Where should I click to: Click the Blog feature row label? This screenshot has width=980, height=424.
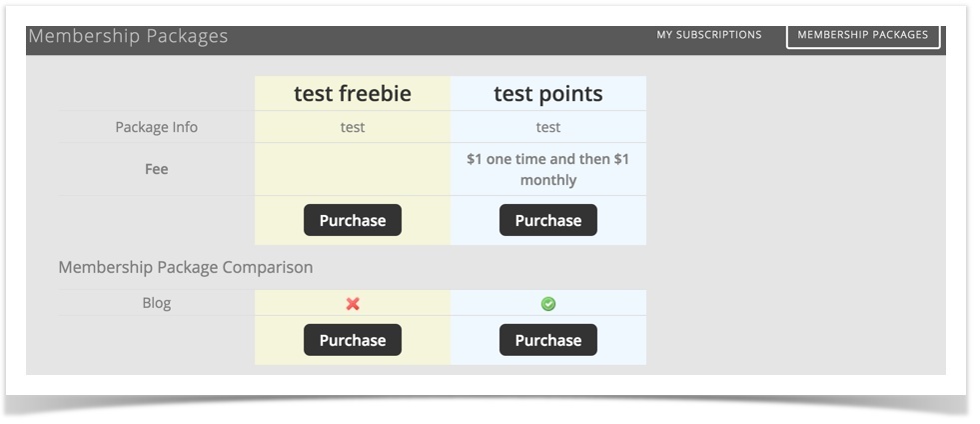pyautogui.click(x=156, y=303)
